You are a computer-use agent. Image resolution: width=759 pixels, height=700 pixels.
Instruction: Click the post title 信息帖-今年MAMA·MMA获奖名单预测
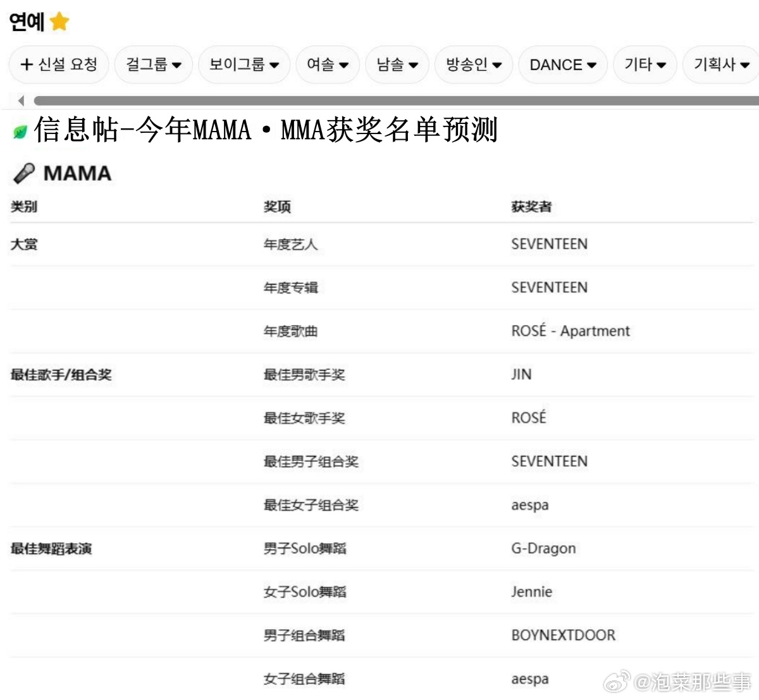tap(266, 130)
